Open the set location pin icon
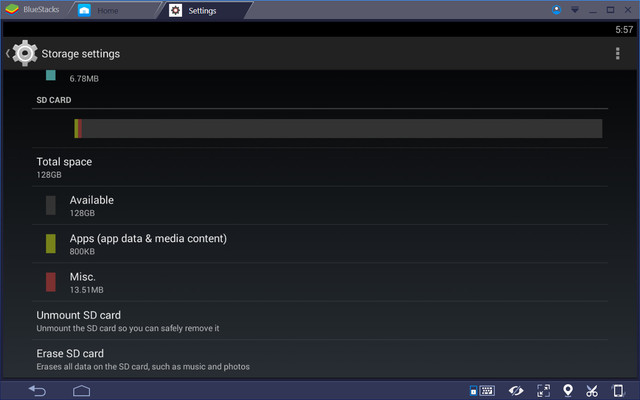Screen dimensions: 640x400 pyautogui.click(x=568, y=391)
